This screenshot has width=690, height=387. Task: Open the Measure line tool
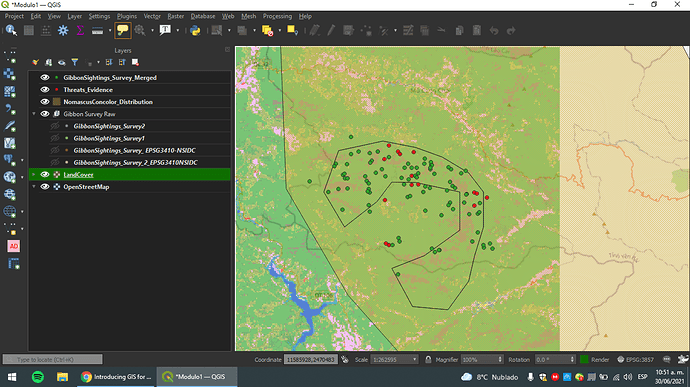coord(97,30)
